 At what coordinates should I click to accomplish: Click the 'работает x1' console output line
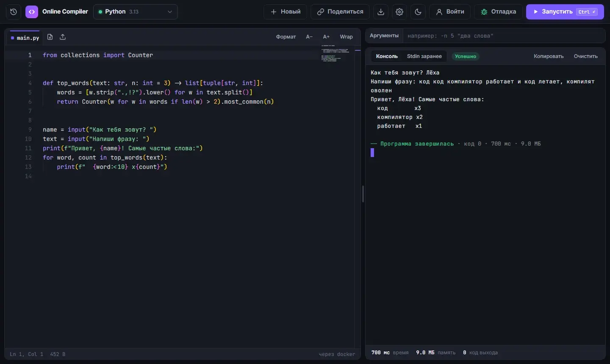click(399, 126)
